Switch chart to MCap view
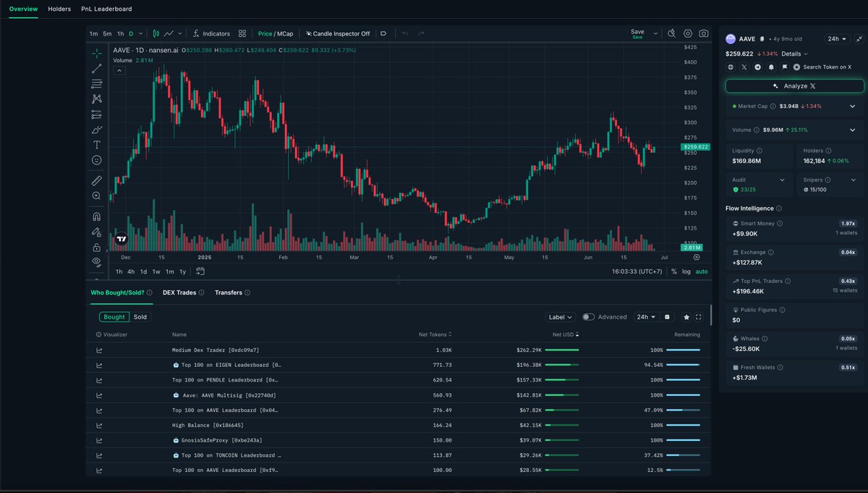Image resolution: width=868 pixels, height=493 pixels. tap(285, 33)
